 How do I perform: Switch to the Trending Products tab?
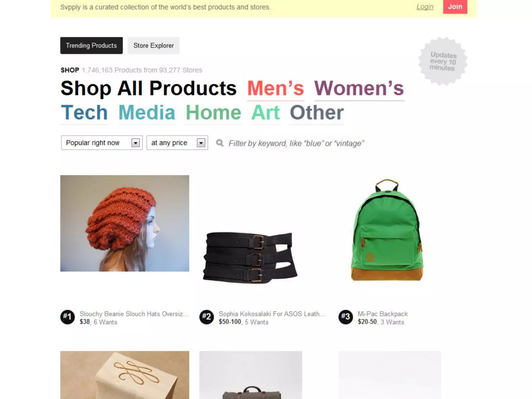tap(91, 45)
